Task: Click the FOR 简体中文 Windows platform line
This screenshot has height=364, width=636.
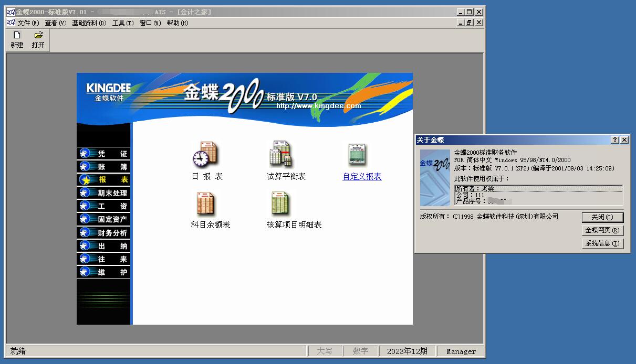Action: [512, 160]
